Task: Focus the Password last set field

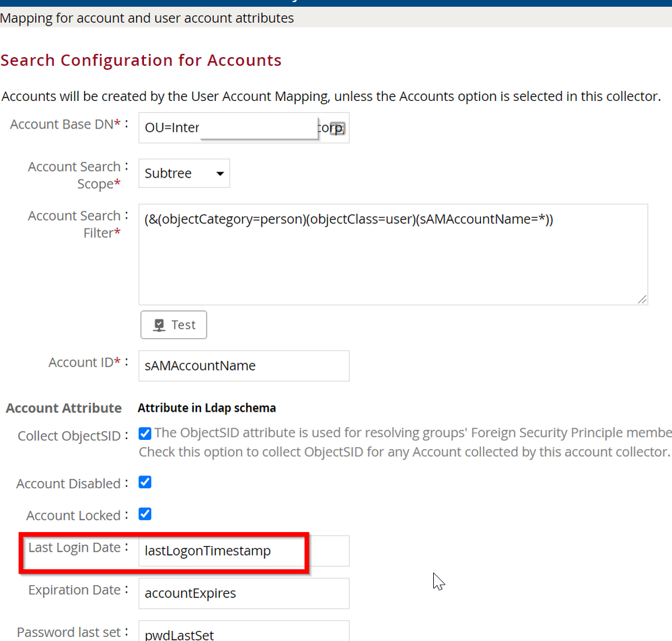Action: (244, 632)
